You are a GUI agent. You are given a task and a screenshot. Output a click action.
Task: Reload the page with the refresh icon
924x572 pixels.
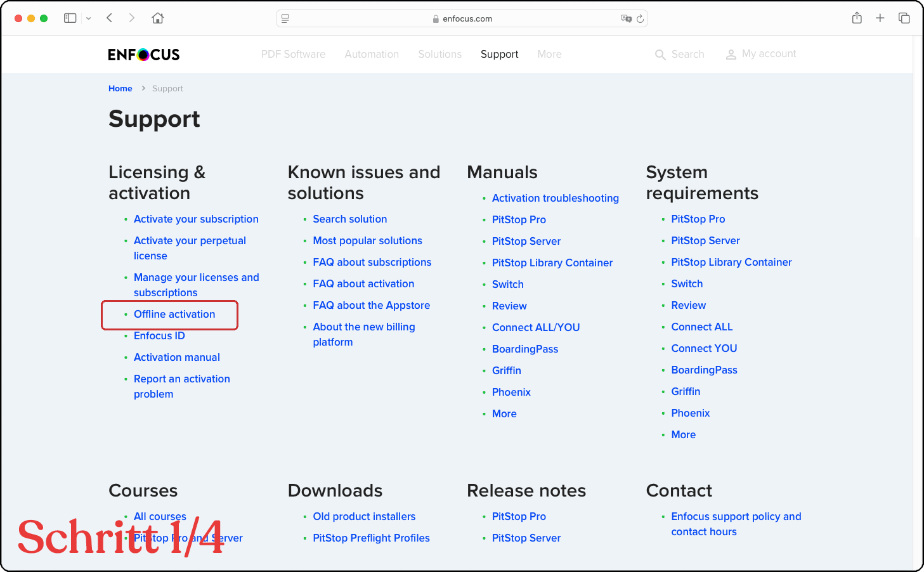coord(640,19)
